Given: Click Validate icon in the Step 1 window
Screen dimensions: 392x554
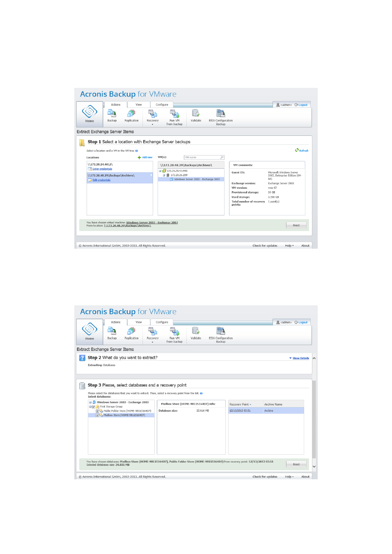Looking at the screenshot, I should coord(196,113).
